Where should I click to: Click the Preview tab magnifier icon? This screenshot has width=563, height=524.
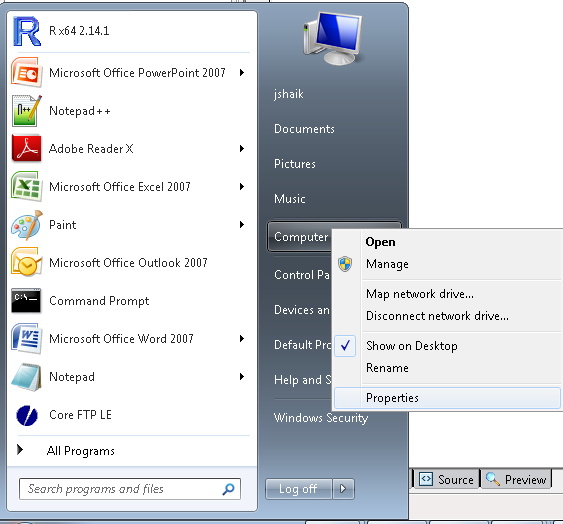(x=493, y=479)
